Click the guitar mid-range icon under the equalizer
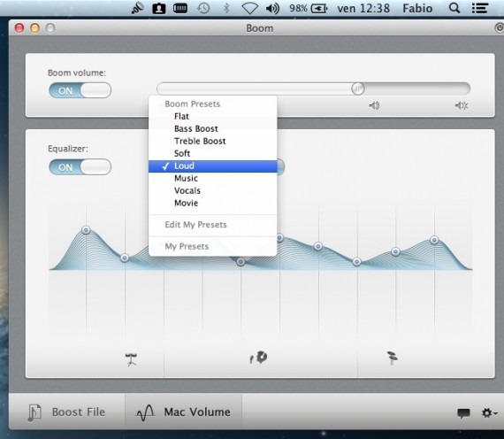The width and height of the screenshot is (504, 439). (x=259, y=358)
